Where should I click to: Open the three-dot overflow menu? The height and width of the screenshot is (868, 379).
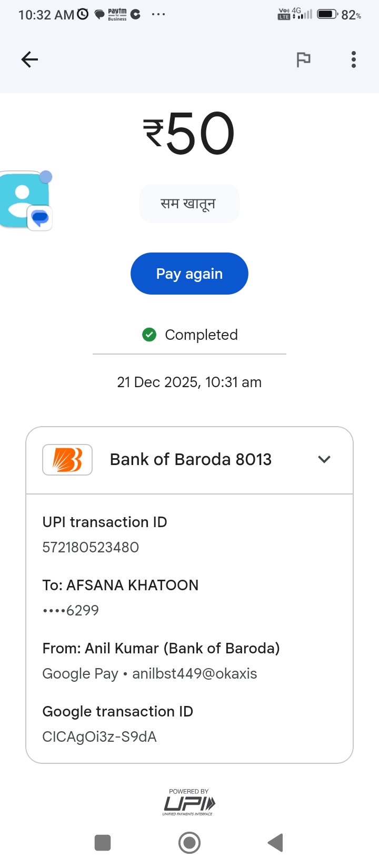click(x=354, y=59)
